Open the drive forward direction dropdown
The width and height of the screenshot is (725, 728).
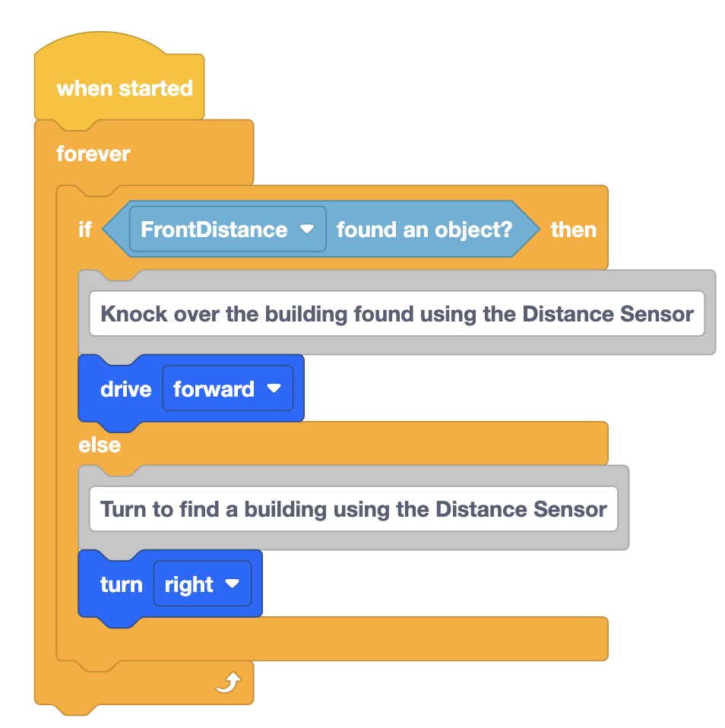pyautogui.click(x=227, y=388)
